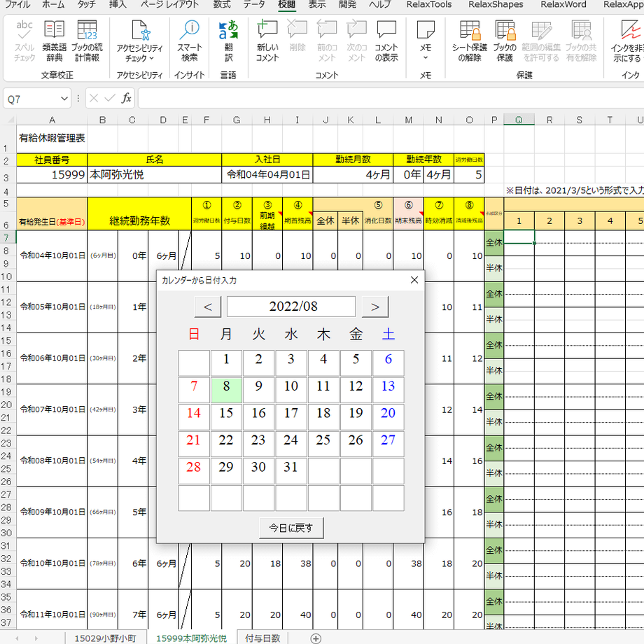The width and height of the screenshot is (644, 644).
Task: Open the RelaxTools ribbon tab
Action: [429, 4]
